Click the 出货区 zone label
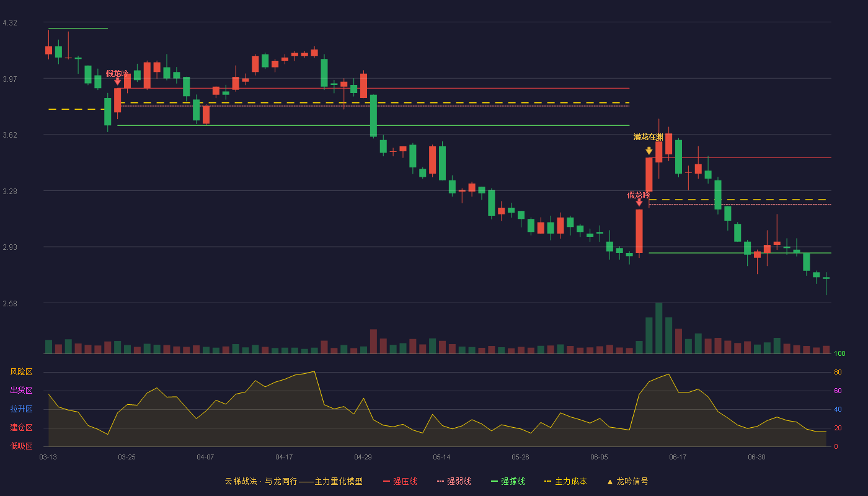The image size is (868, 496). (21, 391)
